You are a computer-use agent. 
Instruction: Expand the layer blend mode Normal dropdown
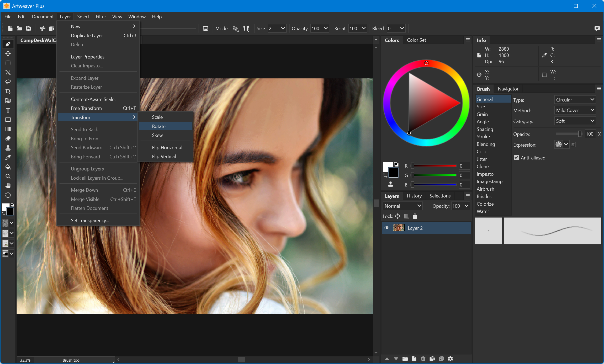coord(402,206)
